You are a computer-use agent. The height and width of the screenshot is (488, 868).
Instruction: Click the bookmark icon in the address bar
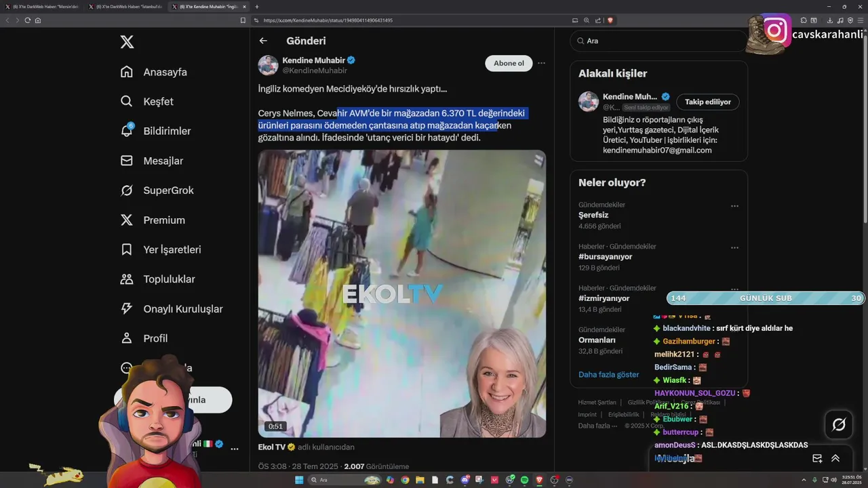(243, 20)
